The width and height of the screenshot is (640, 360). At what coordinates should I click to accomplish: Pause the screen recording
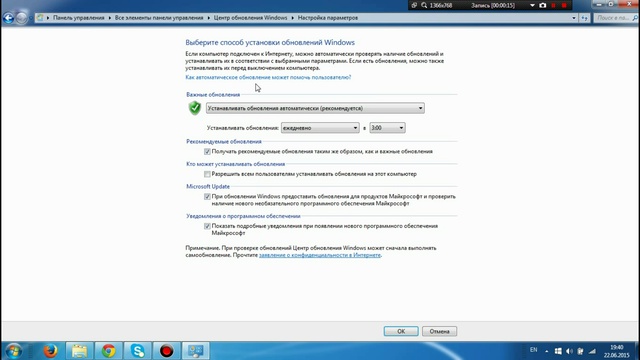coord(553,5)
